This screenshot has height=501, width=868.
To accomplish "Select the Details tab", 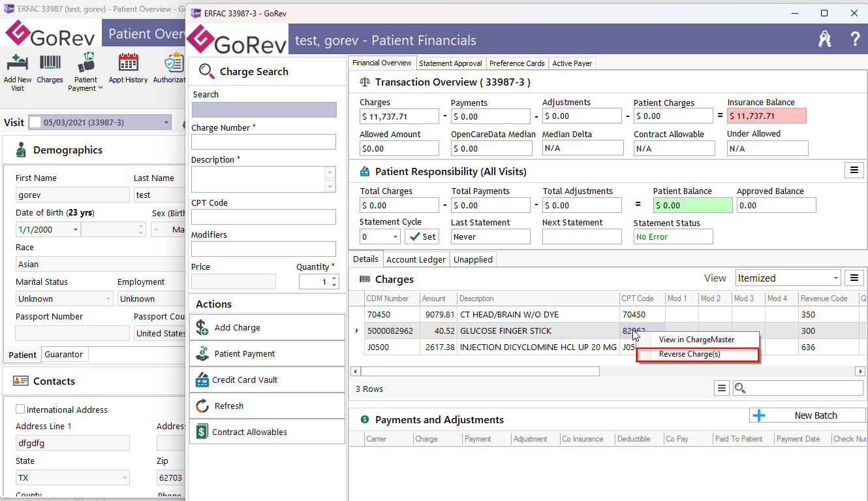I will click(365, 259).
